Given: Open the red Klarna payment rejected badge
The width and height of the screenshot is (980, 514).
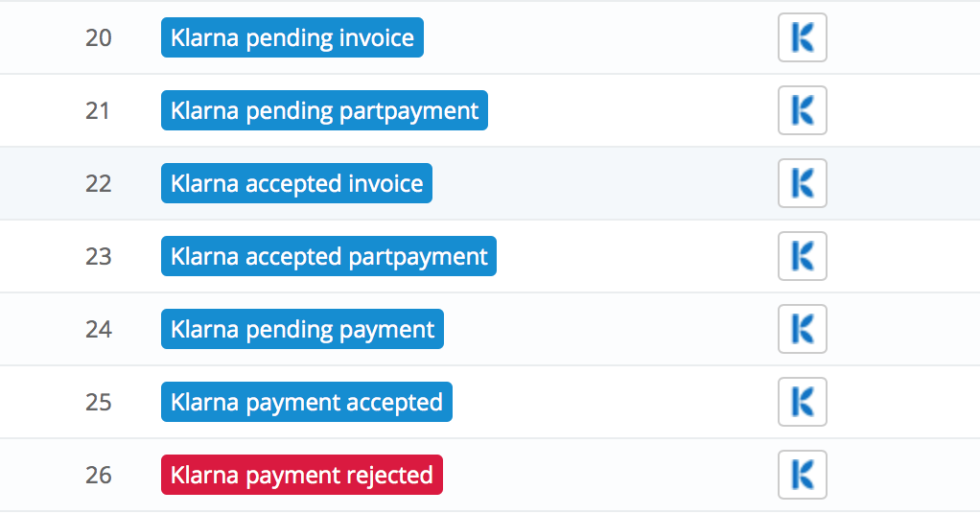Looking at the screenshot, I should 302,475.
